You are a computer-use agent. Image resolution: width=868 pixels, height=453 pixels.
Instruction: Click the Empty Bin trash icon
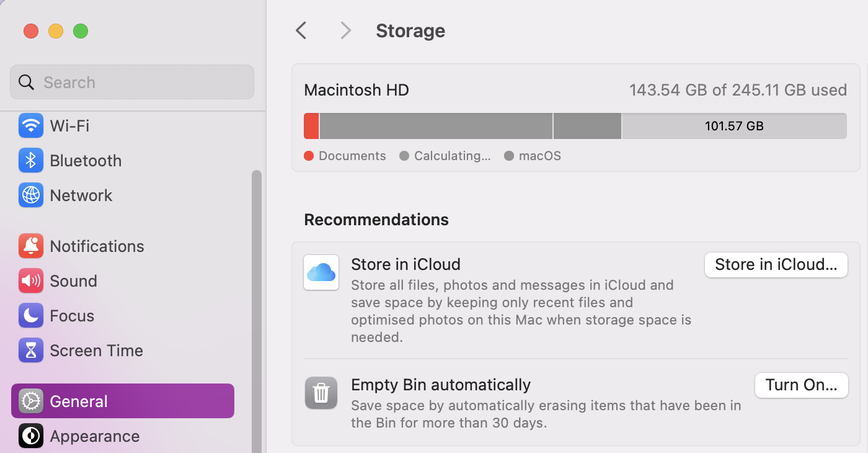tap(321, 393)
